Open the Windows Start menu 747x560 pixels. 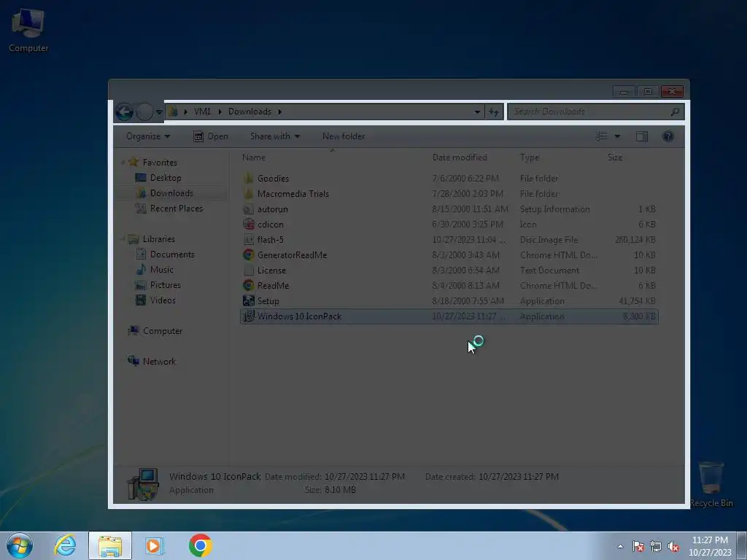(20, 545)
